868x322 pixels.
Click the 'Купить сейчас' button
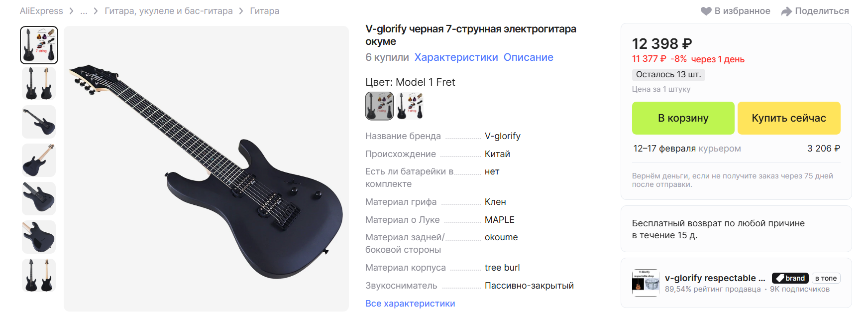pyautogui.click(x=789, y=118)
